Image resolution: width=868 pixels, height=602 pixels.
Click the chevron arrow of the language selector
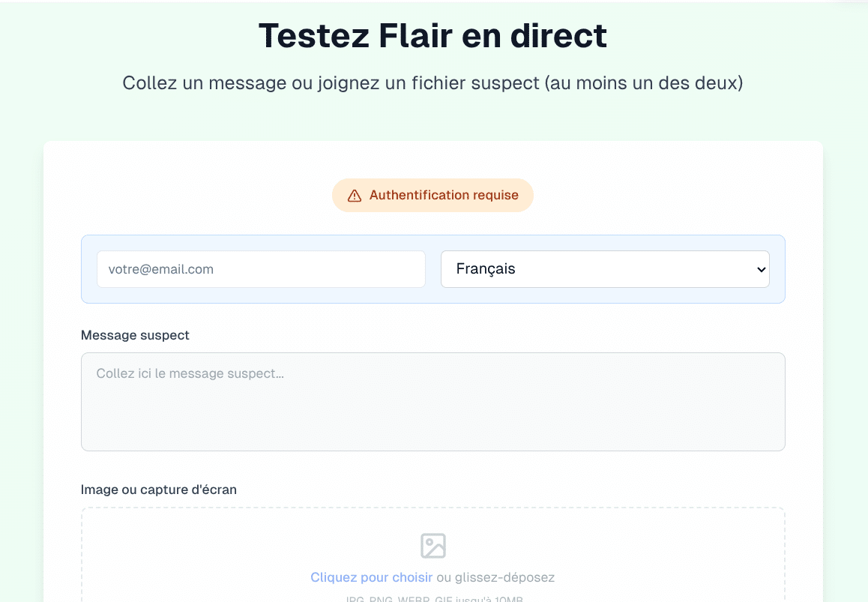coord(761,270)
